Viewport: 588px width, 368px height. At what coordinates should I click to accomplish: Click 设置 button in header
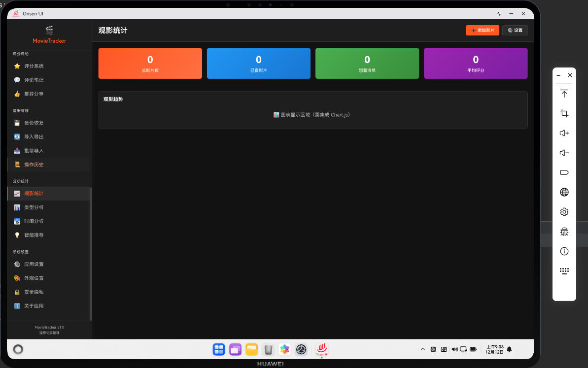(x=515, y=31)
